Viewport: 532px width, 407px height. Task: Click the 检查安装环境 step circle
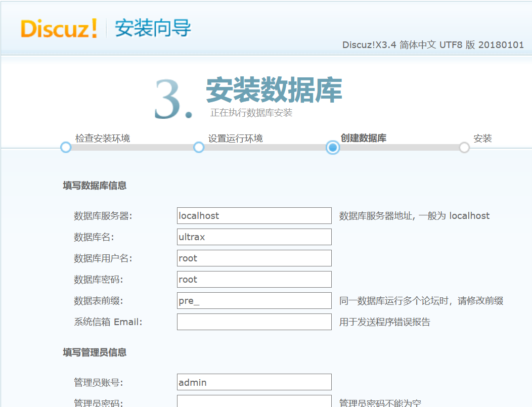tap(66, 147)
